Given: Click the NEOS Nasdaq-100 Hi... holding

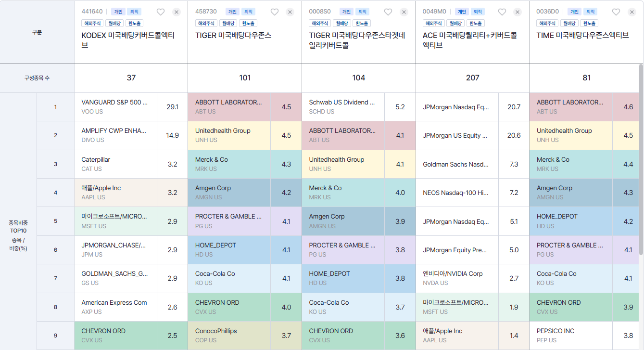Looking at the screenshot, I should tap(457, 193).
